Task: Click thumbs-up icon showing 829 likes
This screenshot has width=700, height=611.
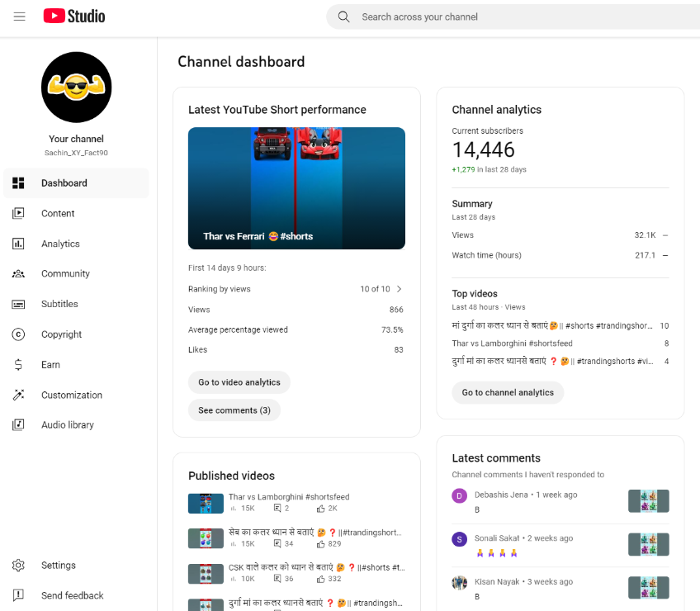Action: pos(320,543)
